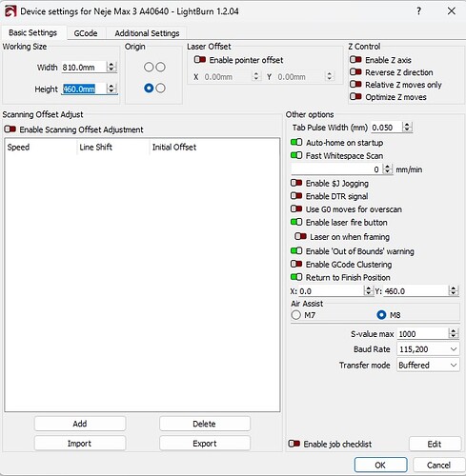Toggle Auto-home on startup
Viewport: 466px width, 476px height.
coord(296,142)
